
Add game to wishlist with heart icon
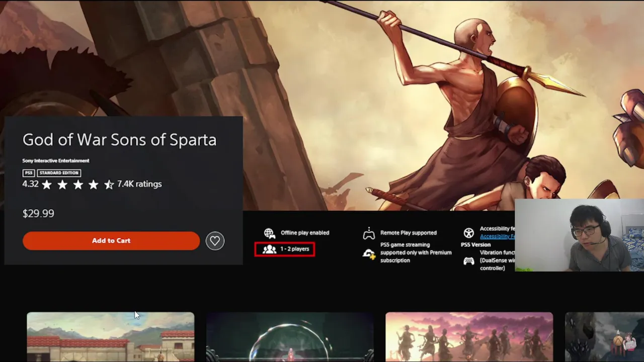pyautogui.click(x=215, y=241)
